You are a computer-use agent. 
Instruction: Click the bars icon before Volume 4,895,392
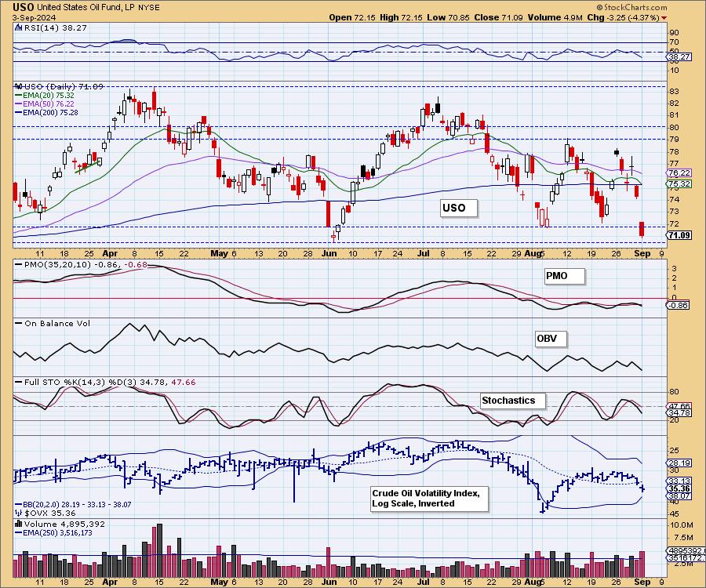point(19,524)
